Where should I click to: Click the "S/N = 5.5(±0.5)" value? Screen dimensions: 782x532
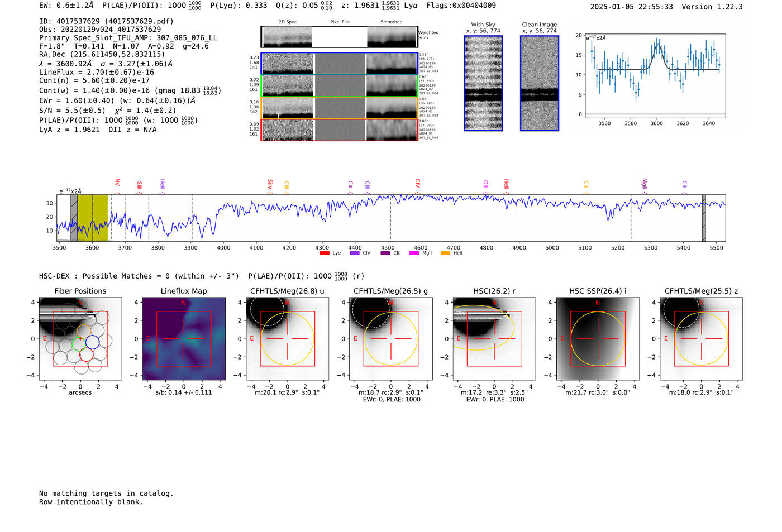pos(72,111)
